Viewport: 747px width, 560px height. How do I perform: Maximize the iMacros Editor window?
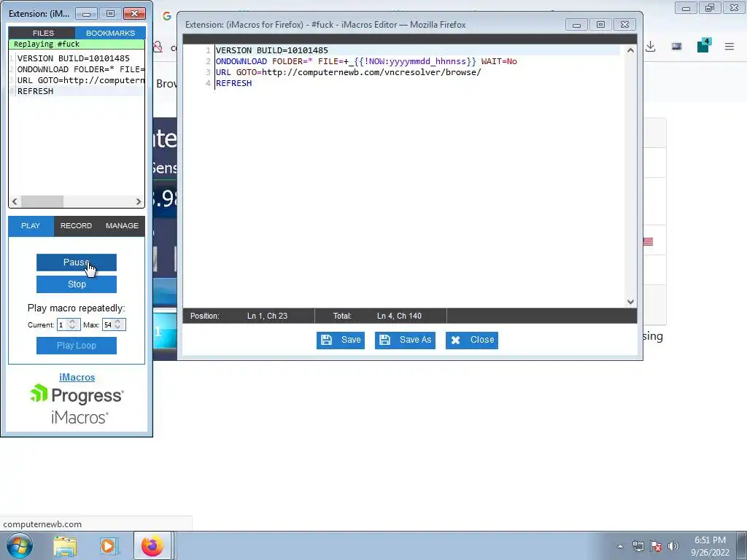(600, 24)
